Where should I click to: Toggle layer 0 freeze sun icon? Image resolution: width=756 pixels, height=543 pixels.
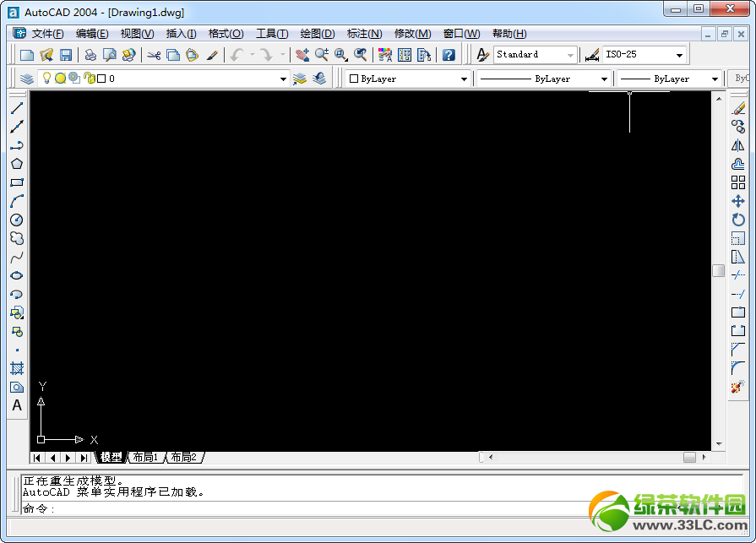[x=60, y=78]
